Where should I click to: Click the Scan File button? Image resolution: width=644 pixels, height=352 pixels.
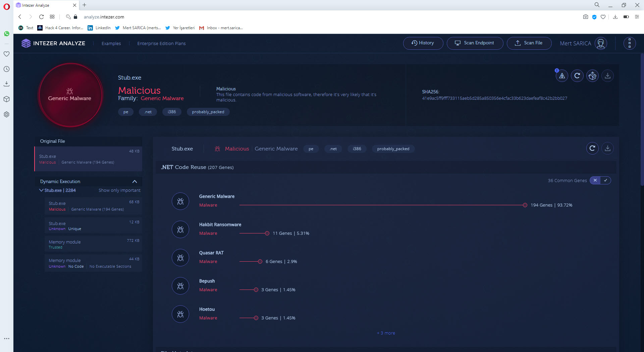529,43
